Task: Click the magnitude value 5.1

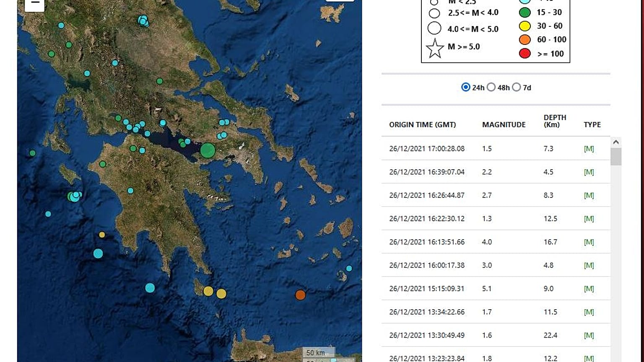Action: [x=487, y=289]
